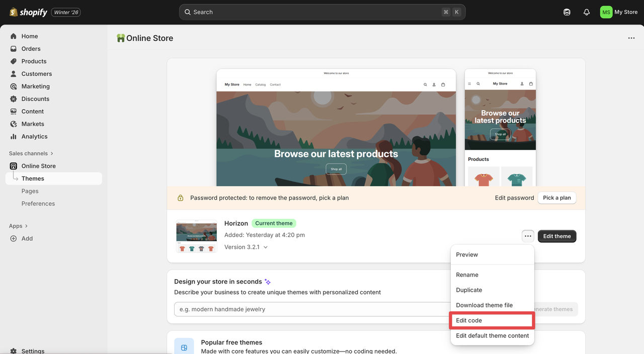Click the Edit theme button
This screenshot has height=354, width=644.
(556, 236)
